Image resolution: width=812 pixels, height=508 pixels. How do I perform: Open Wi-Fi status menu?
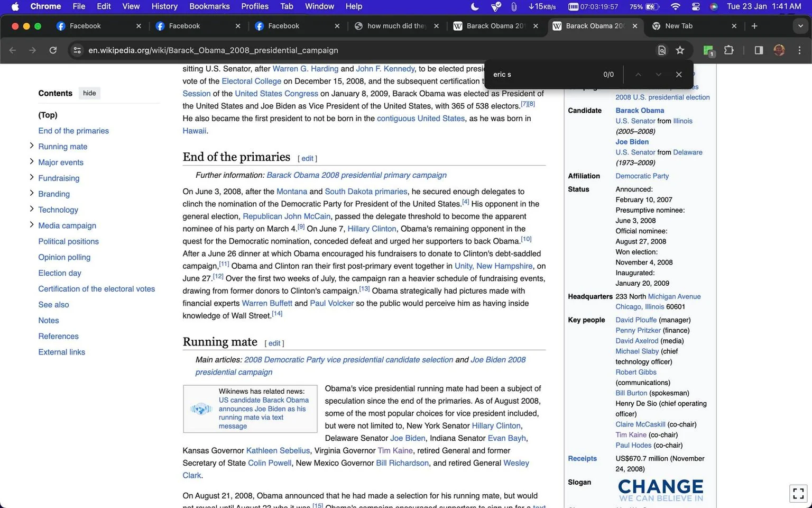(675, 6)
